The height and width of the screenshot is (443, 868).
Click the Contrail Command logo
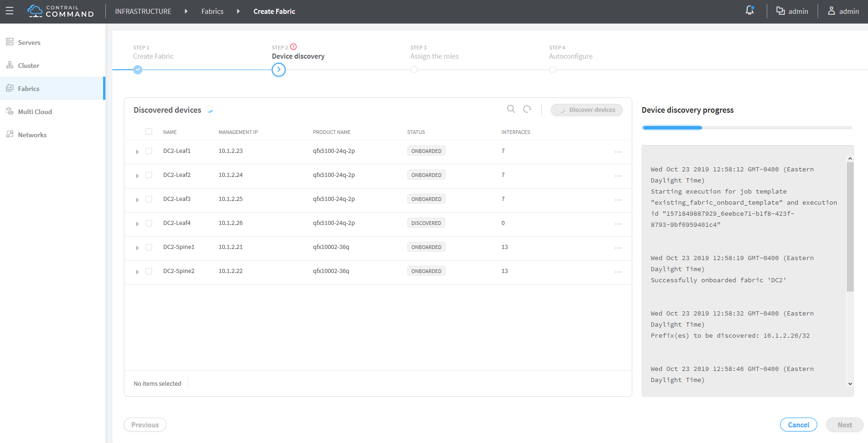pos(61,11)
